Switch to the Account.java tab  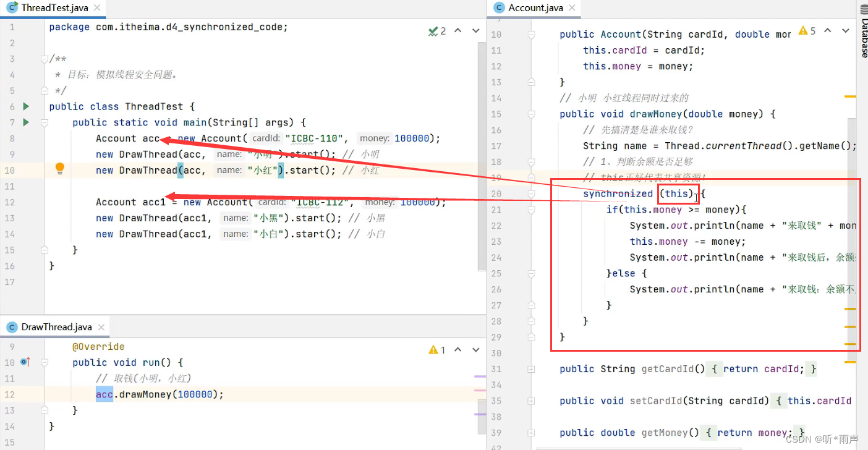[x=535, y=8]
